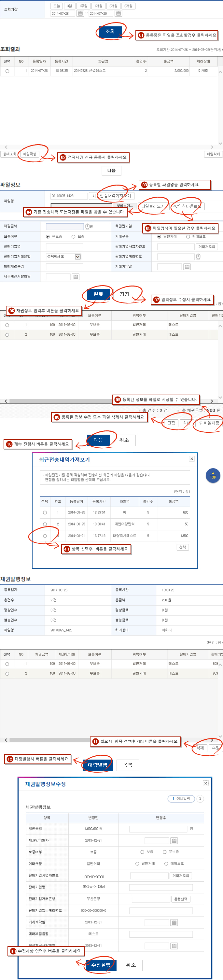
Task: Choose 보증 in the 채권발행정보수정 popup
Action: [x=142, y=852]
